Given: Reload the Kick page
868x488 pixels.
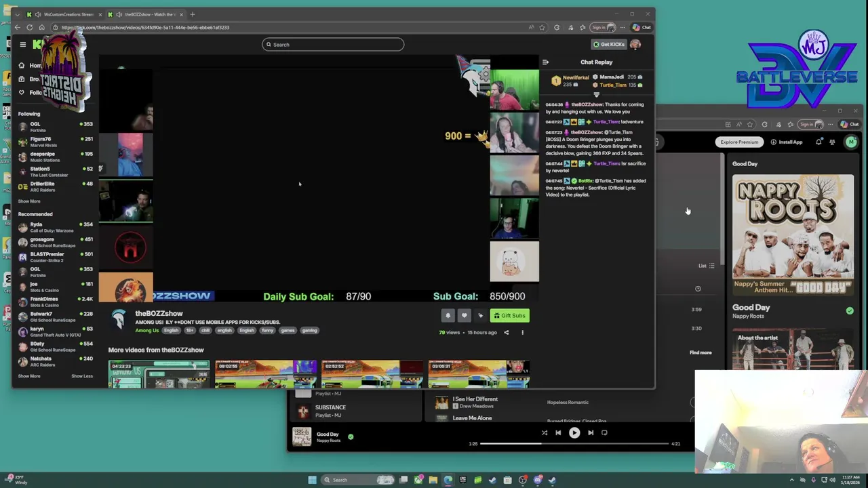Looking at the screenshot, I should click(x=30, y=28).
